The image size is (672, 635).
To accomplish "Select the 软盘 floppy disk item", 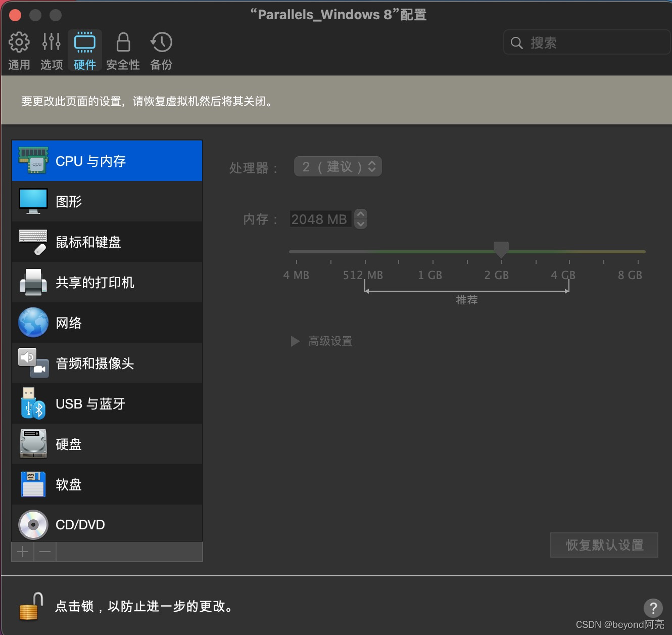I will point(107,484).
